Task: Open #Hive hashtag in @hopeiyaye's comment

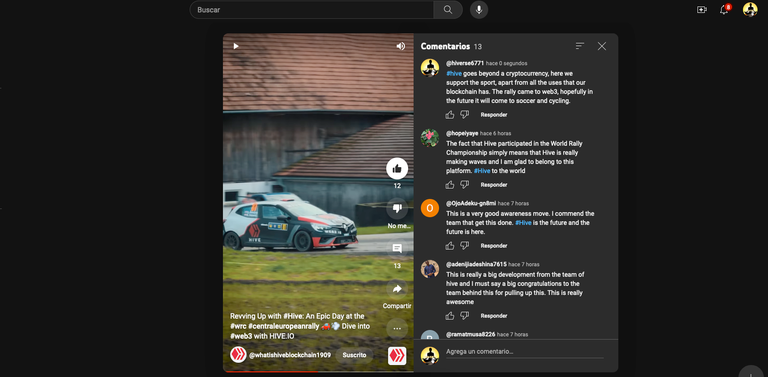Action: pos(482,171)
